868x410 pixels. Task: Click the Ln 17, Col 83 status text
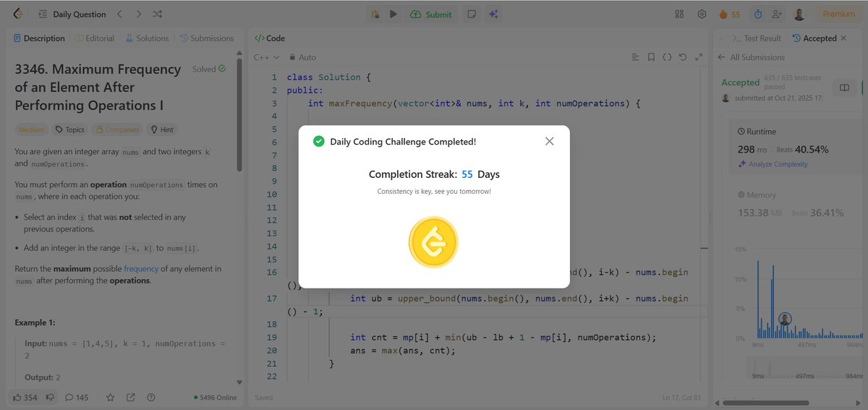(x=681, y=398)
